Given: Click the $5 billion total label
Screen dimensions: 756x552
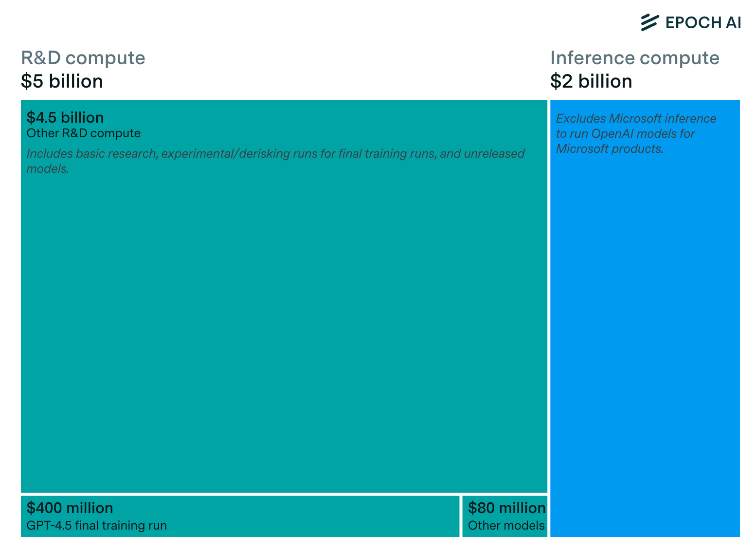Looking at the screenshot, I should (62, 81).
